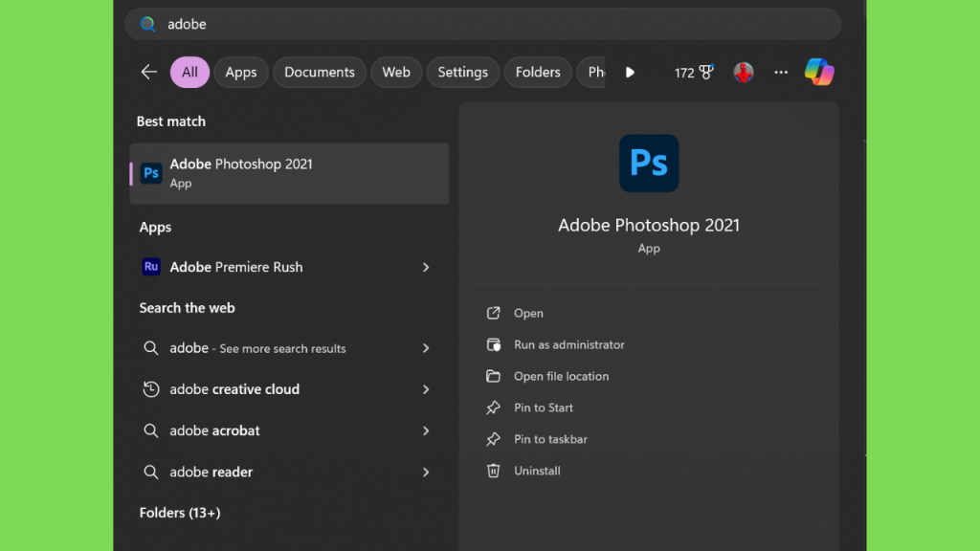The height and width of the screenshot is (551, 980).
Task: Open the adobe creative cloud web suggestion
Action: (289, 389)
